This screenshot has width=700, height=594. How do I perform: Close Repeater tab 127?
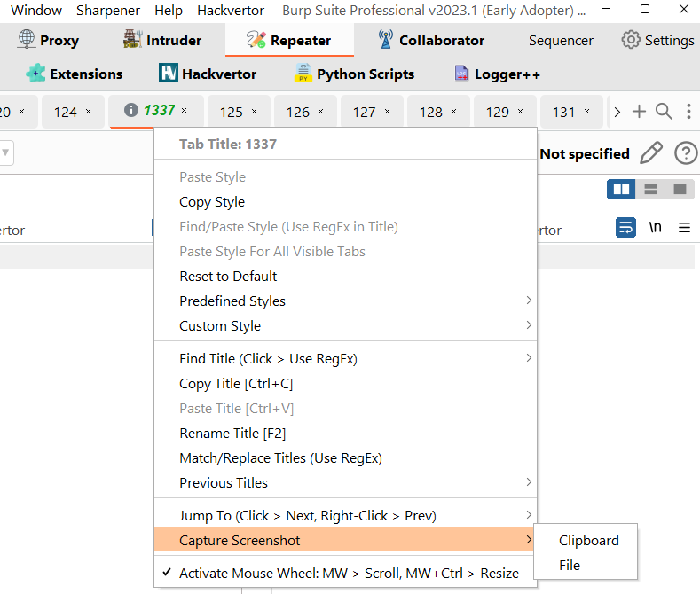(x=387, y=112)
